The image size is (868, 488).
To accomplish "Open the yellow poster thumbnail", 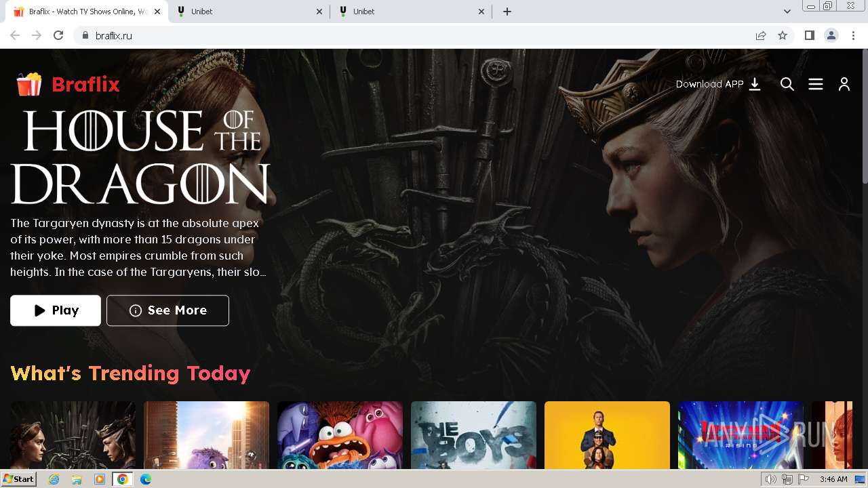I will 607,434.
